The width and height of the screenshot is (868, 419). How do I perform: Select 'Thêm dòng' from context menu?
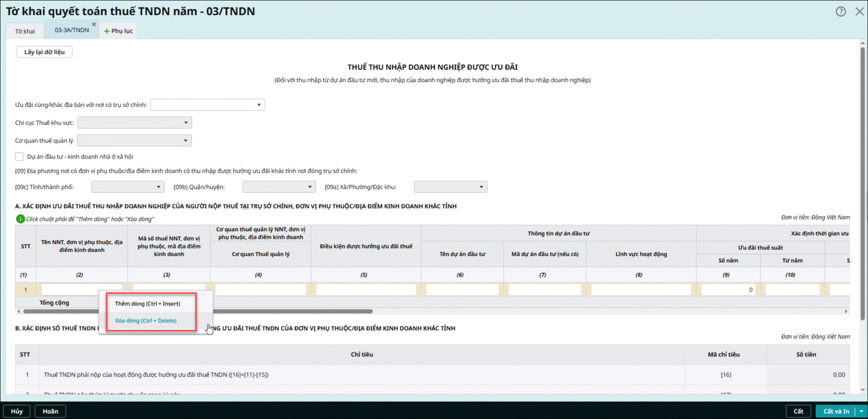[x=148, y=304]
